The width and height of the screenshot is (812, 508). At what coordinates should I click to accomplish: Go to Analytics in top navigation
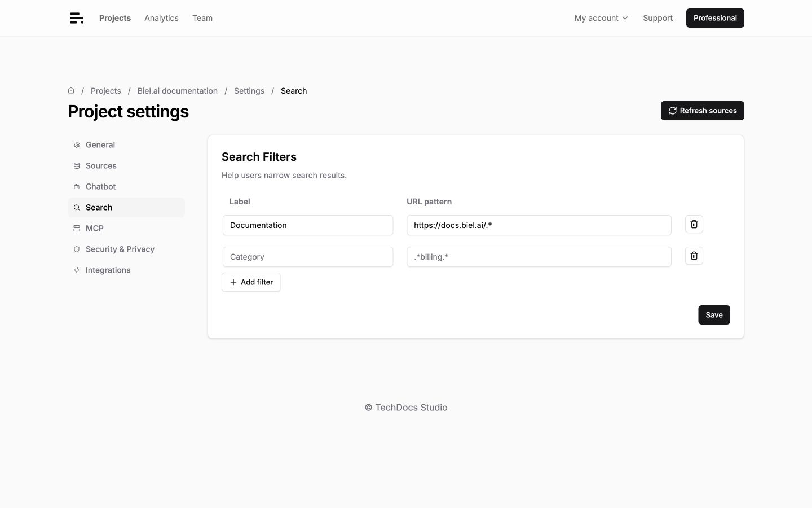[x=161, y=18]
